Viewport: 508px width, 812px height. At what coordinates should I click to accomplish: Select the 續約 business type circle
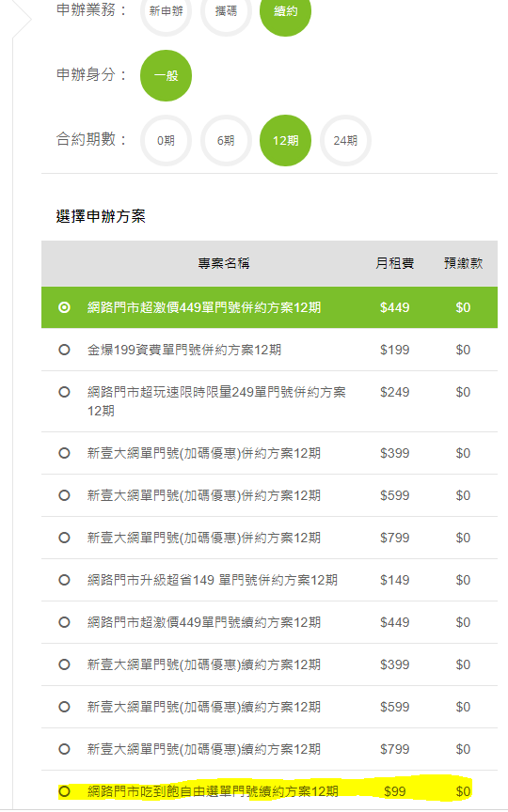tap(286, 11)
